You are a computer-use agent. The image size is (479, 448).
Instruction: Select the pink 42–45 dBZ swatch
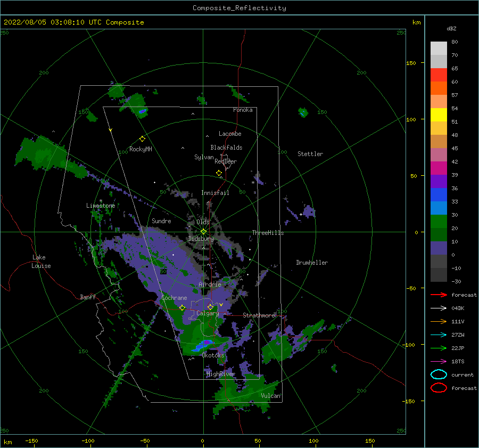point(439,154)
